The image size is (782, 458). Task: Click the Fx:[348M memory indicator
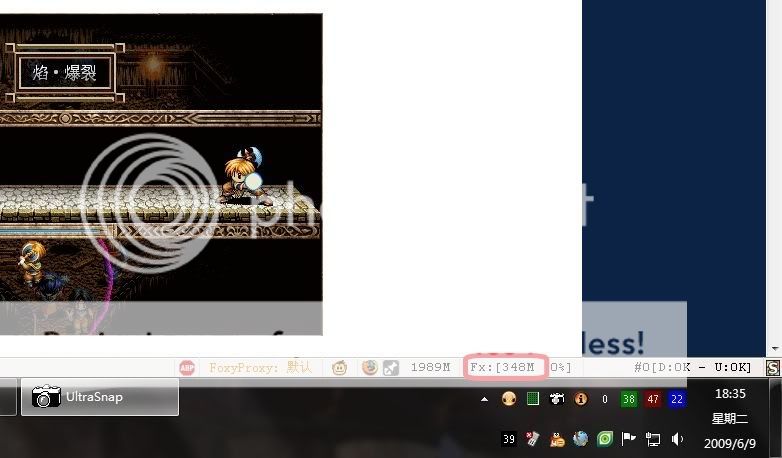[x=503, y=368]
